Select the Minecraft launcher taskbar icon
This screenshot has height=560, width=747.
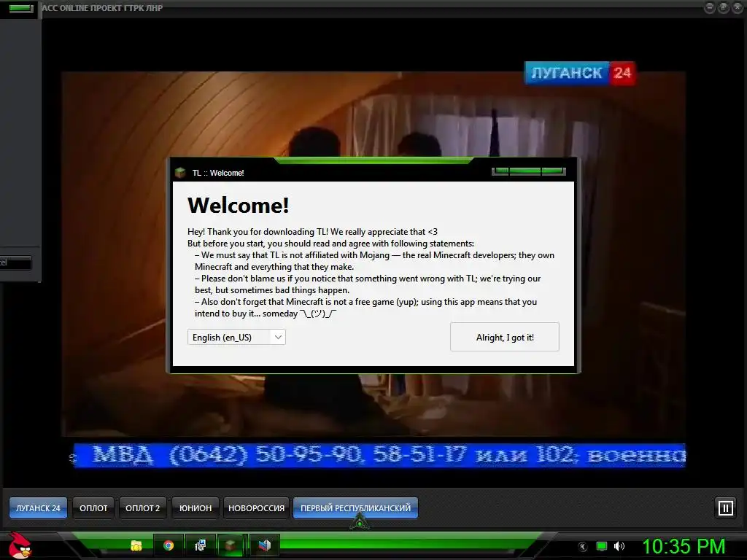coord(231,545)
